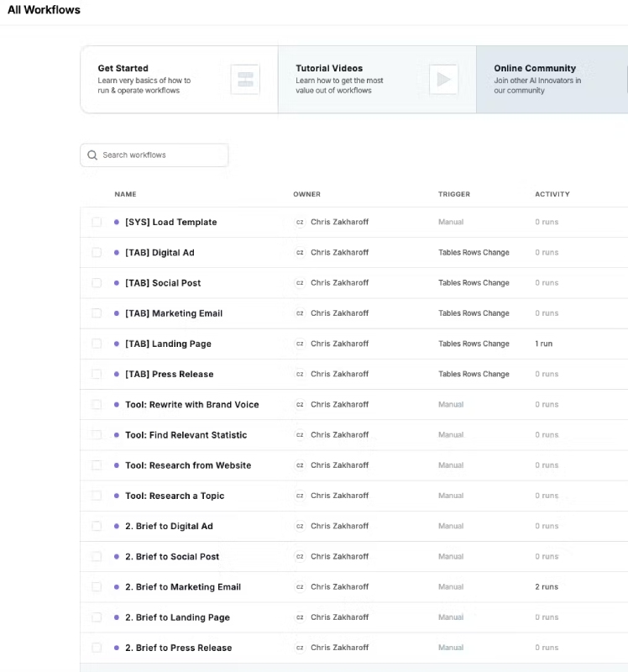Image resolution: width=628 pixels, height=672 pixels.
Task: Open Tool: Research from Website workflow
Action: coord(188,465)
